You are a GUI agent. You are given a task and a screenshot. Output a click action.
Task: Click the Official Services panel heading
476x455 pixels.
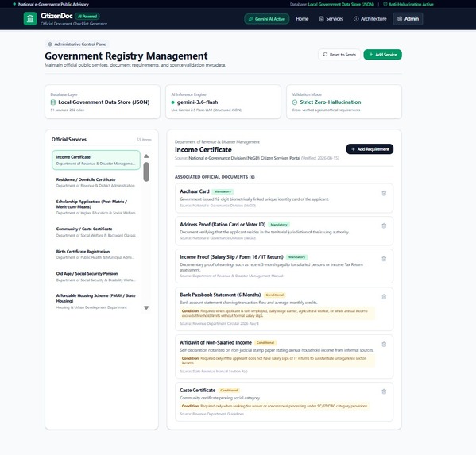[x=69, y=140]
